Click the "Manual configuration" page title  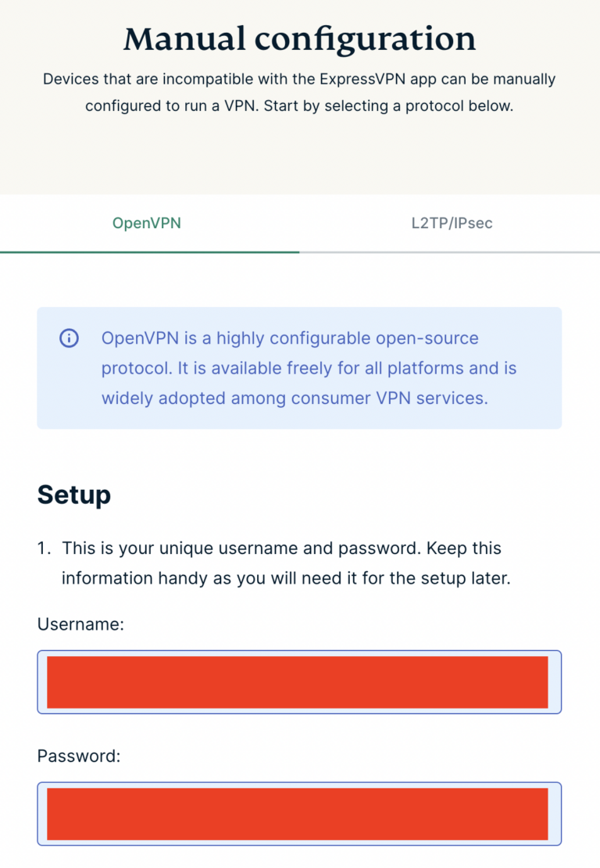pos(300,38)
